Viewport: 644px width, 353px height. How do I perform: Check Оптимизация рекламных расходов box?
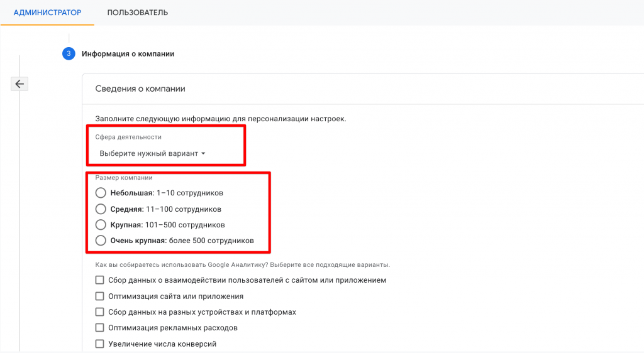point(99,328)
